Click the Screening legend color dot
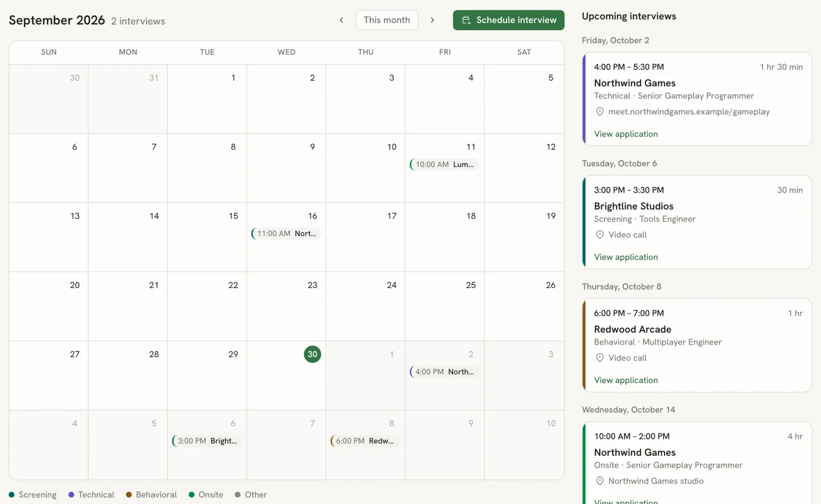 [x=12, y=495]
